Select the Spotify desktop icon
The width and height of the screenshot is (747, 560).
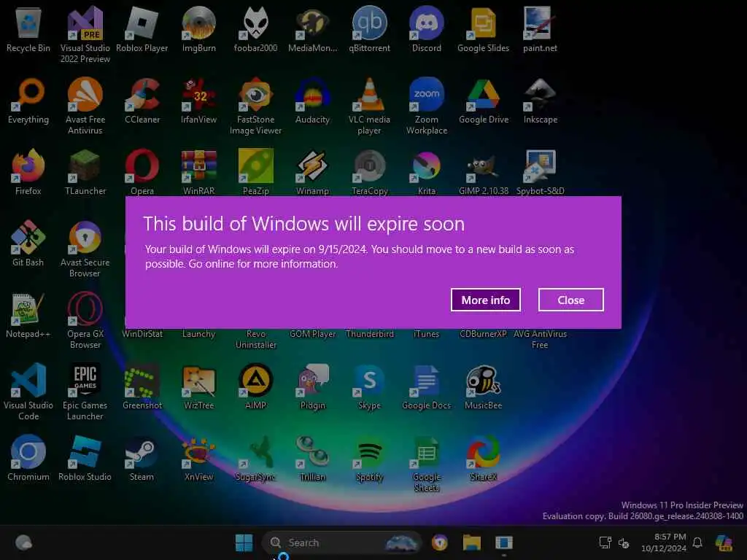tap(369, 458)
